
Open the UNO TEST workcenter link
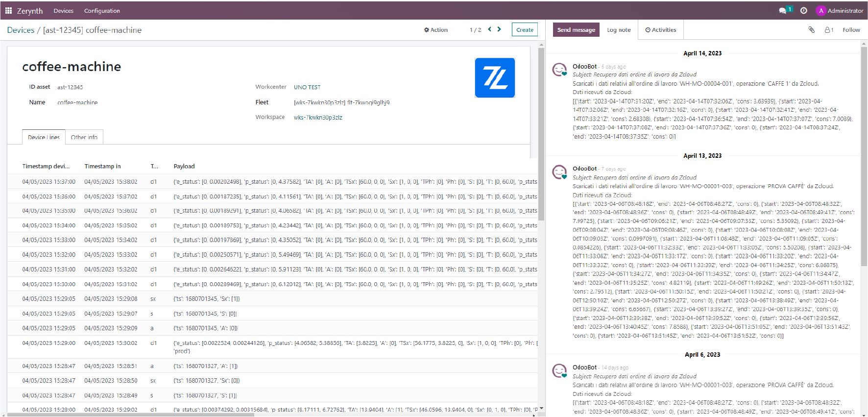pyautogui.click(x=307, y=87)
